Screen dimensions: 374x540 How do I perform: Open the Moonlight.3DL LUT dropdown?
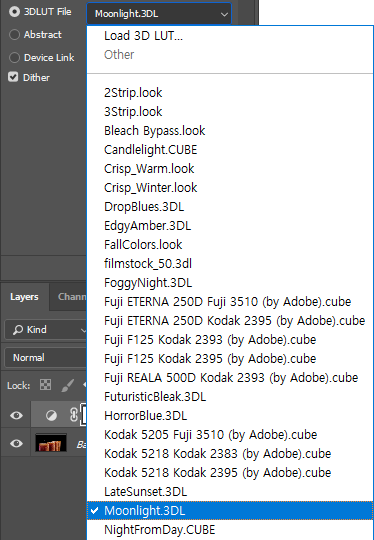159,14
